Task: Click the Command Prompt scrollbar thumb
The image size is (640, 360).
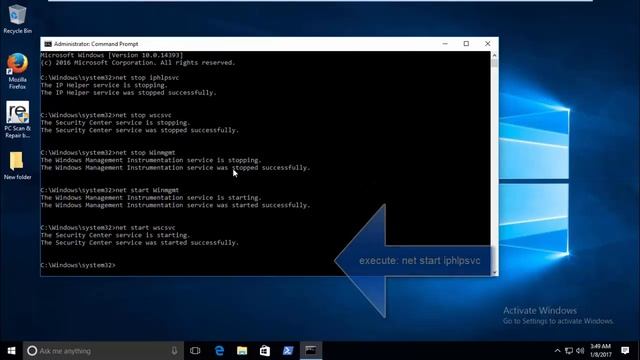Action: (494, 63)
